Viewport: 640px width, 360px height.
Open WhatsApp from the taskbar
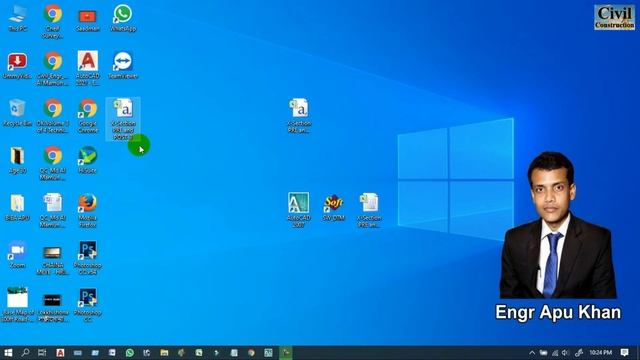pyautogui.click(x=130, y=353)
